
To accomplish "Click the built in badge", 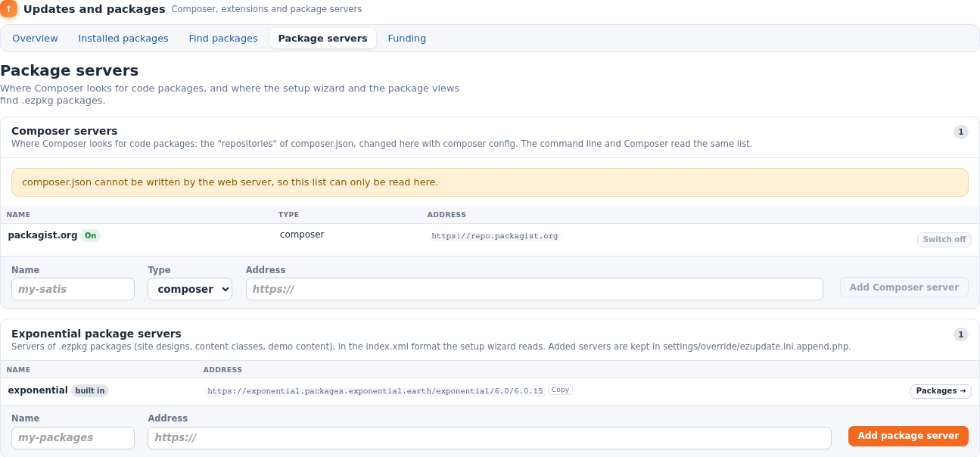I will tap(90, 391).
